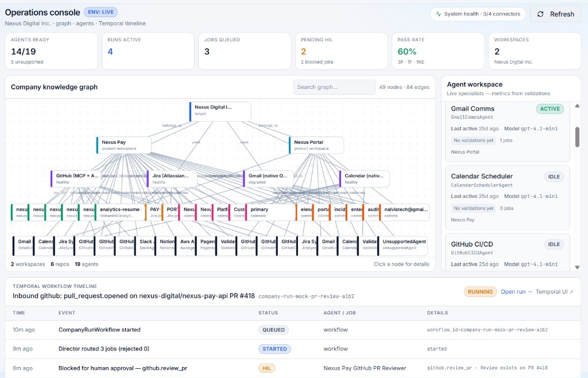Click the IDLE badge on GitHub CI/CD
This screenshot has width=588, height=378.
(554, 244)
